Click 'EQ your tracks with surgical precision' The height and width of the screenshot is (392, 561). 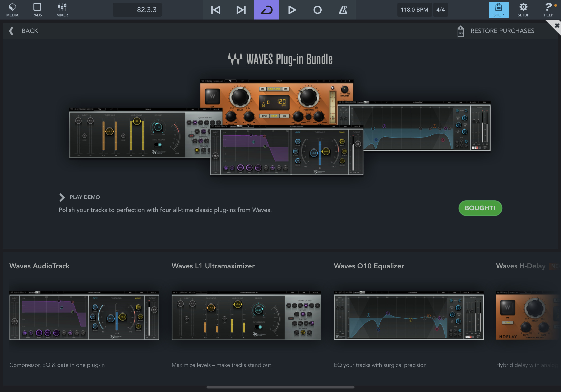[380, 365]
